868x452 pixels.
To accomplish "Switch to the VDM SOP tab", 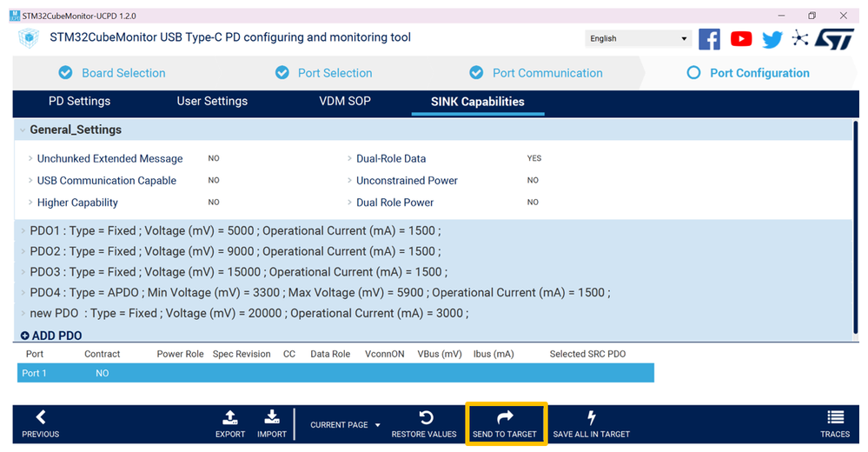I will [345, 102].
